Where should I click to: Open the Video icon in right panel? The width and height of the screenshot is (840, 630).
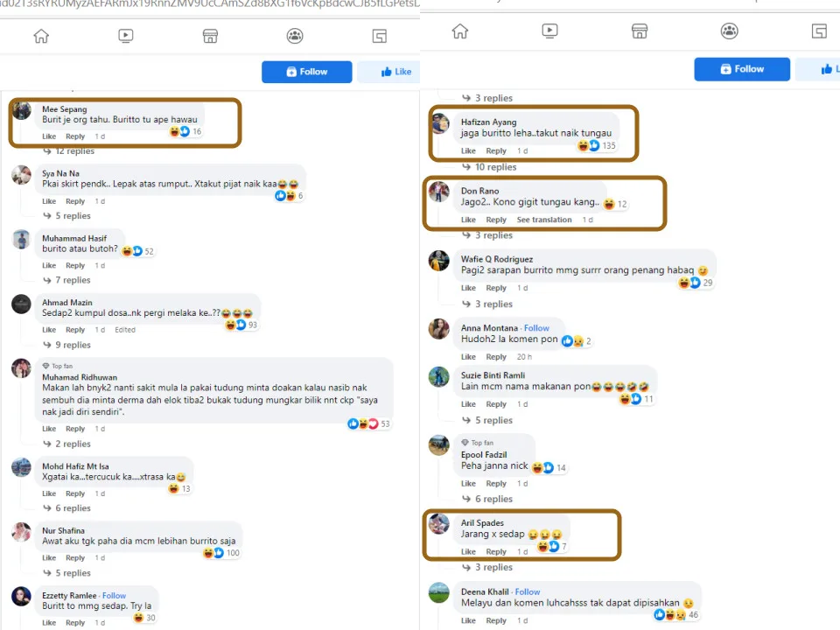[x=549, y=31]
